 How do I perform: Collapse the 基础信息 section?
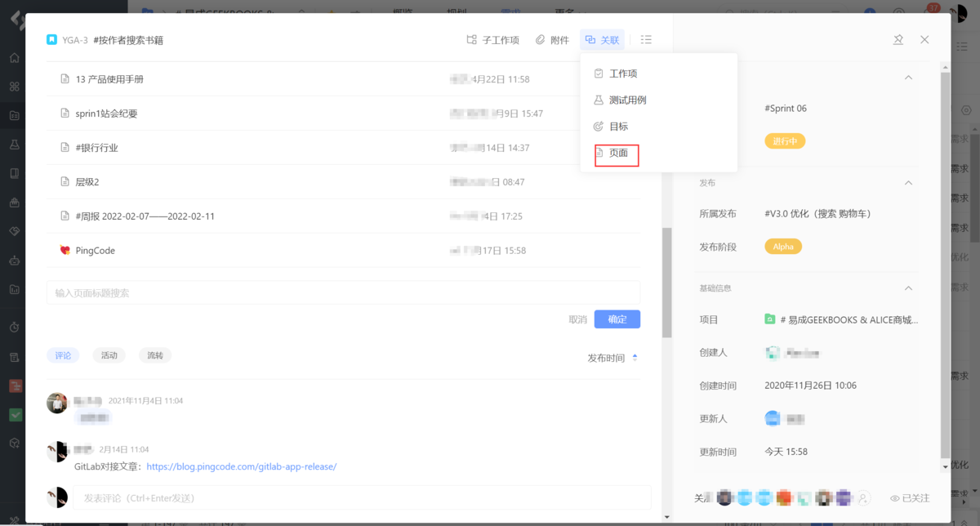point(908,288)
